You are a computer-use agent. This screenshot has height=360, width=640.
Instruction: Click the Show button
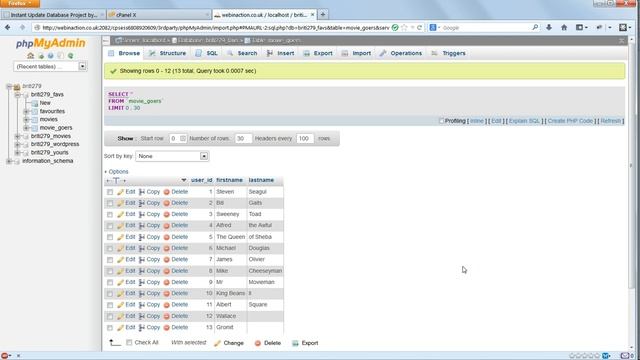tap(125, 138)
